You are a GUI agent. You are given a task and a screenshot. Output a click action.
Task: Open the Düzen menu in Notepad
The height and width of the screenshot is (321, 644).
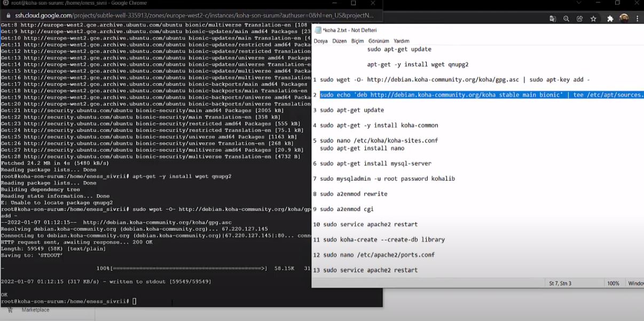coord(339,41)
